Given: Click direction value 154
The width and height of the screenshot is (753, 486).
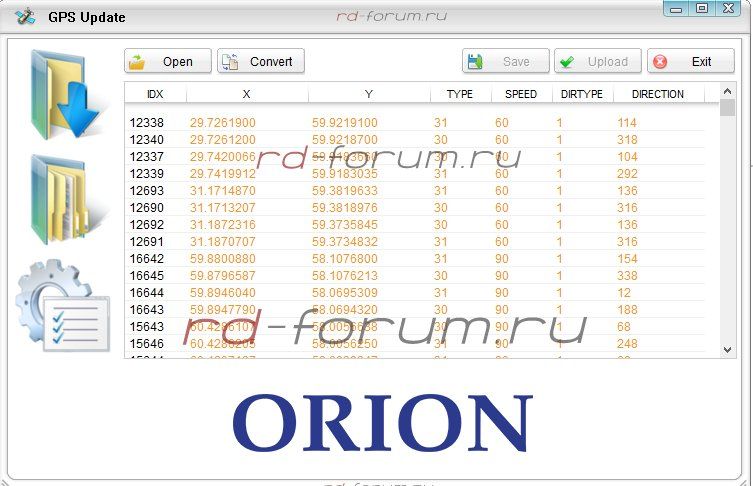Looking at the screenshot, I should pos(627,259).
